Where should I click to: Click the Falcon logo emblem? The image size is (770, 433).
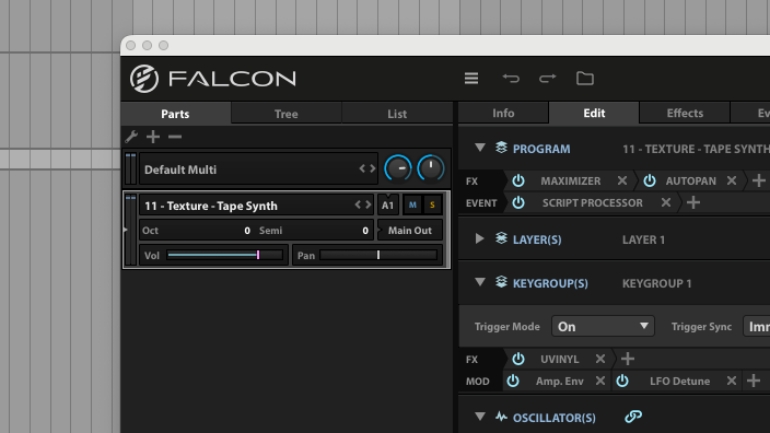coord(144,79)
